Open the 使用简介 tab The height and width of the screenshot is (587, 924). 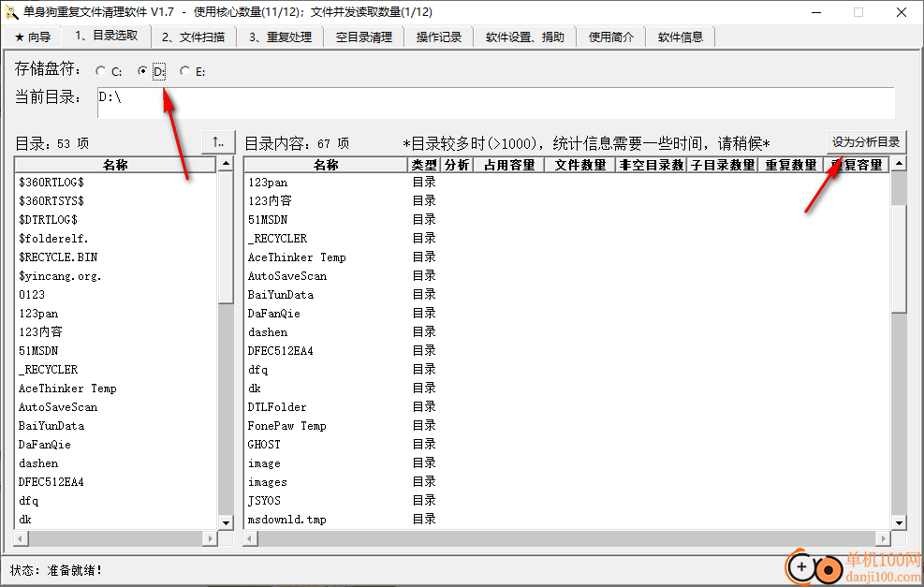coord(611,37)
